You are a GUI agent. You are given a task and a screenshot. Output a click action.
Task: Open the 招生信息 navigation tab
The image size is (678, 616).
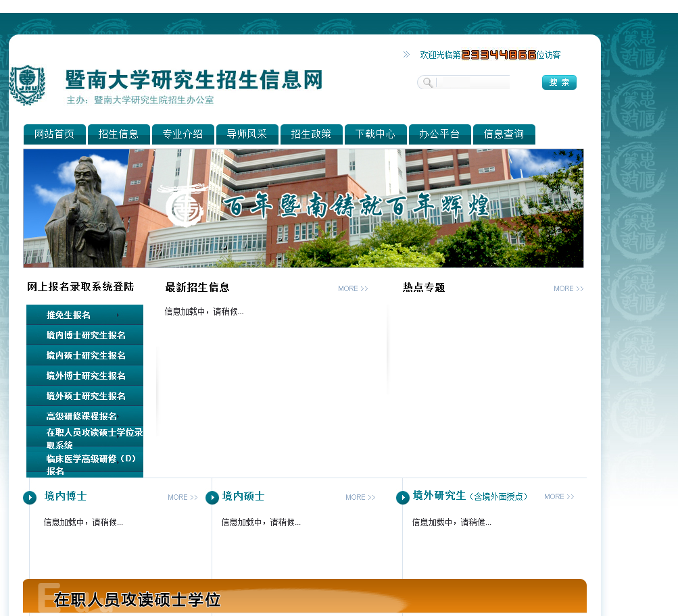[118, 134]
